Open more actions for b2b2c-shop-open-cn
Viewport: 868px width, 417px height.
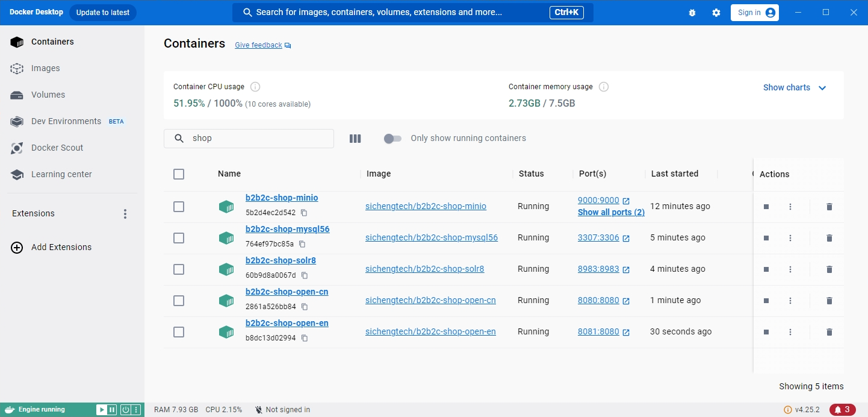(790, 301)
